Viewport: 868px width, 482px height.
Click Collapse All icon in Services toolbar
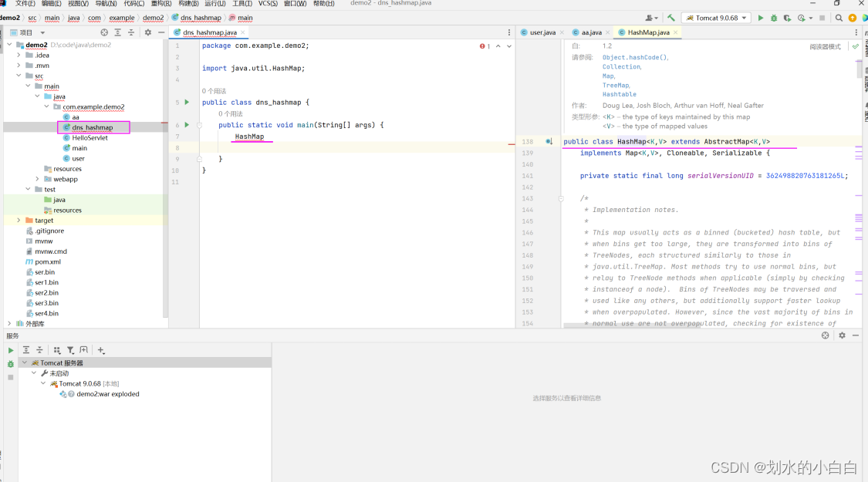coord(39,350)
